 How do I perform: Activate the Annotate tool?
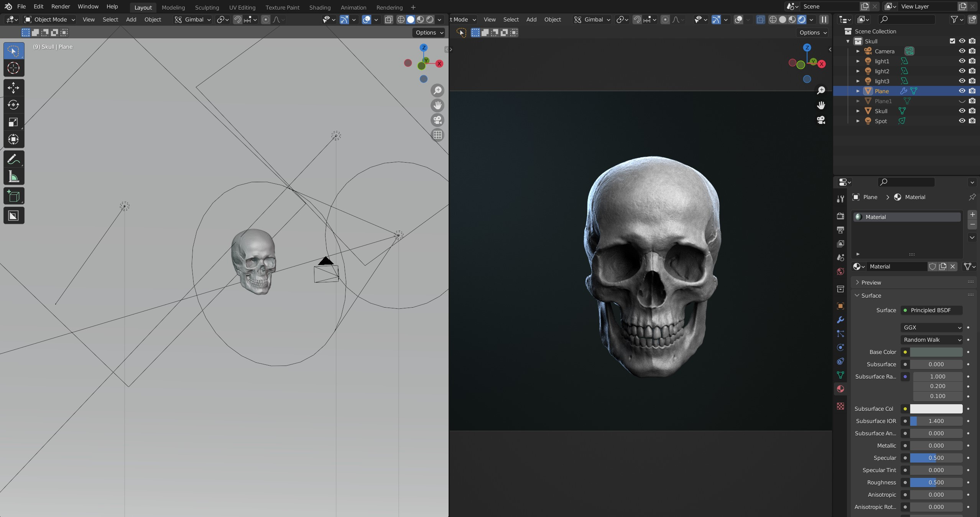point(13,159)
